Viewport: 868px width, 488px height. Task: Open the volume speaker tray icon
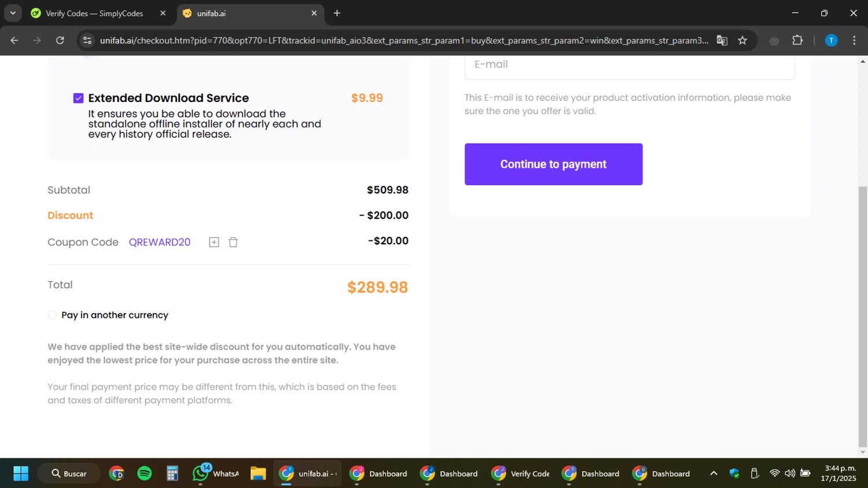pos(790,474)
